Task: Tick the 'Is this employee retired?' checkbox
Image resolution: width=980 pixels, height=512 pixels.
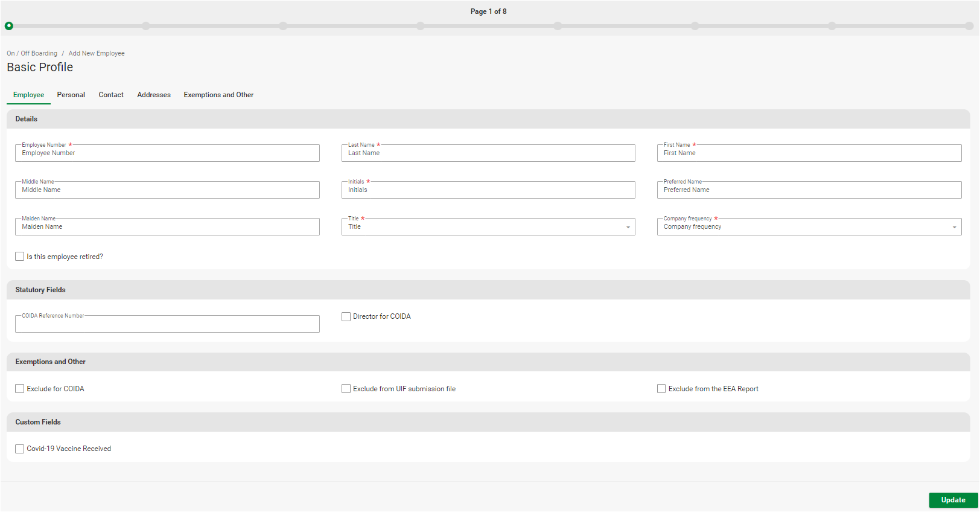Action: (x=20, y=257)
